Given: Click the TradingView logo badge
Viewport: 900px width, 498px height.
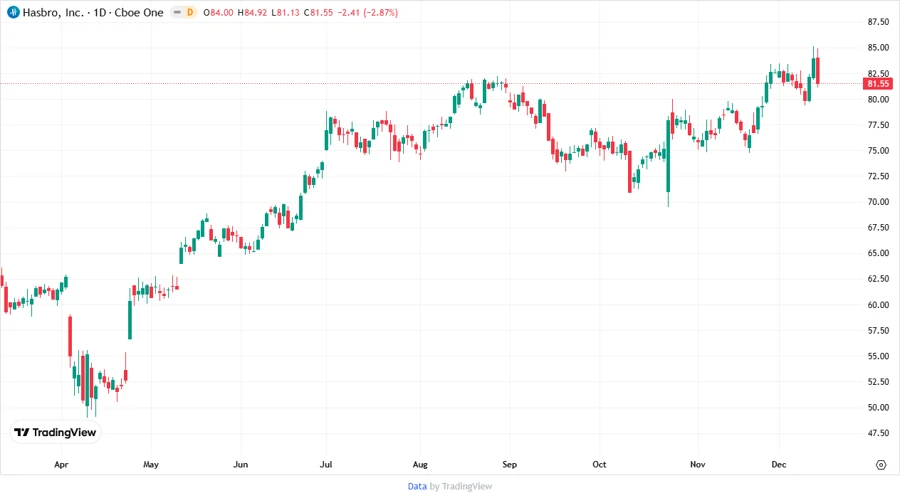Looking at the screenshot, I should coord(56,433).
